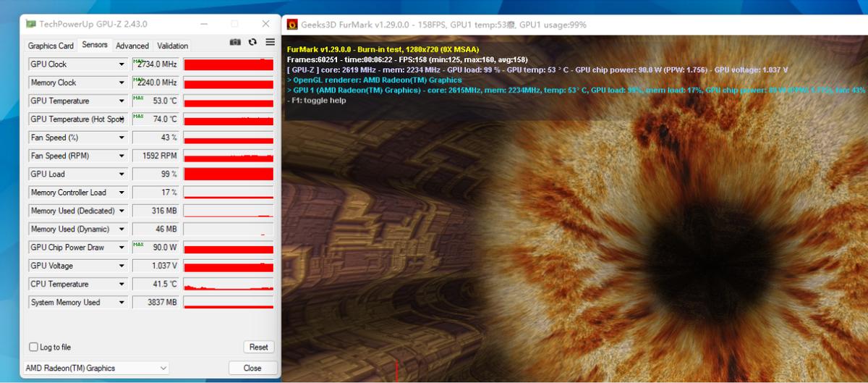Expand the CPU Temperature sensor dropdown arrow
Image resolution: width=868 pixels, height=383 pixels.
point(122,284)
